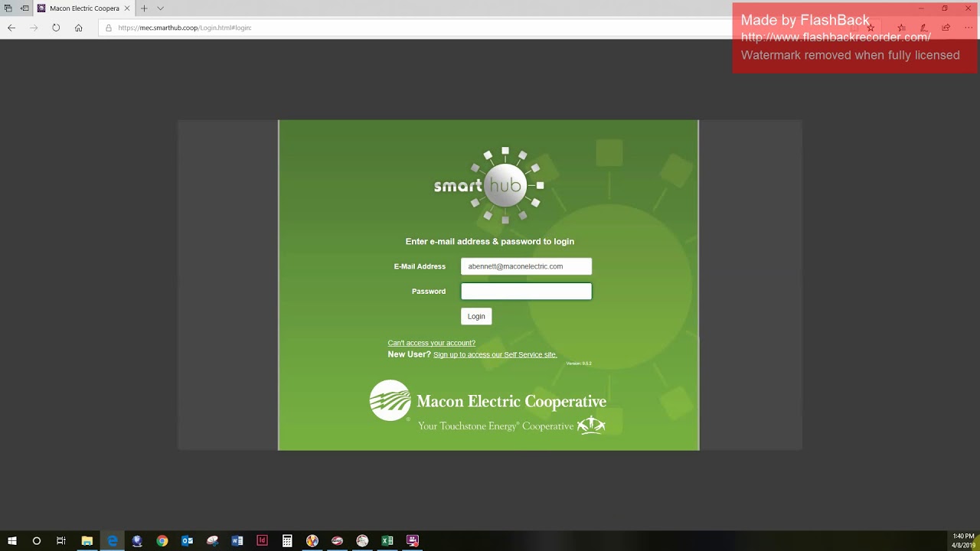Open Microsoft Word from taskbar
Screen dimensions: 980x551
(x=237, y=541)
